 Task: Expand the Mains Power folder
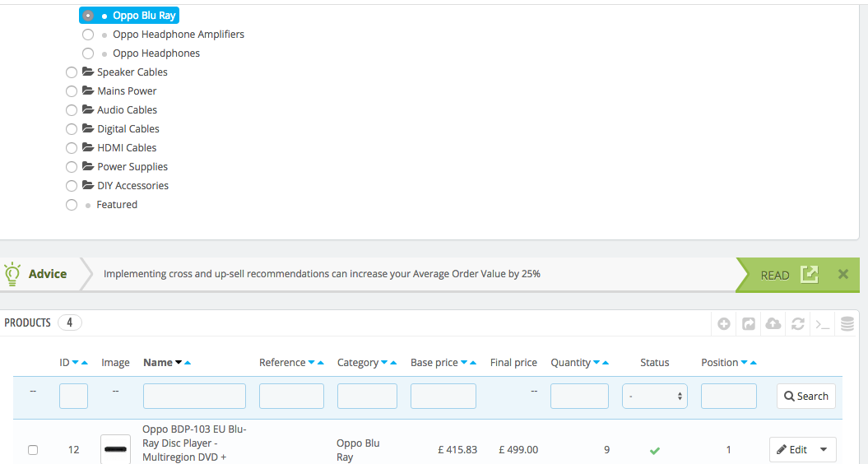coord(87,90)
